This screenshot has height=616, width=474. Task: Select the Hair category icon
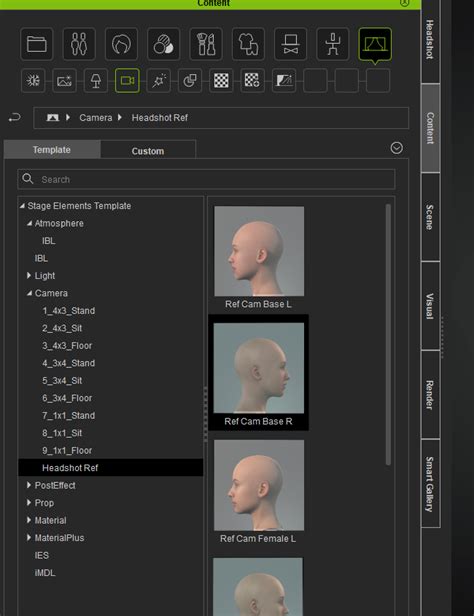point(121,44)
